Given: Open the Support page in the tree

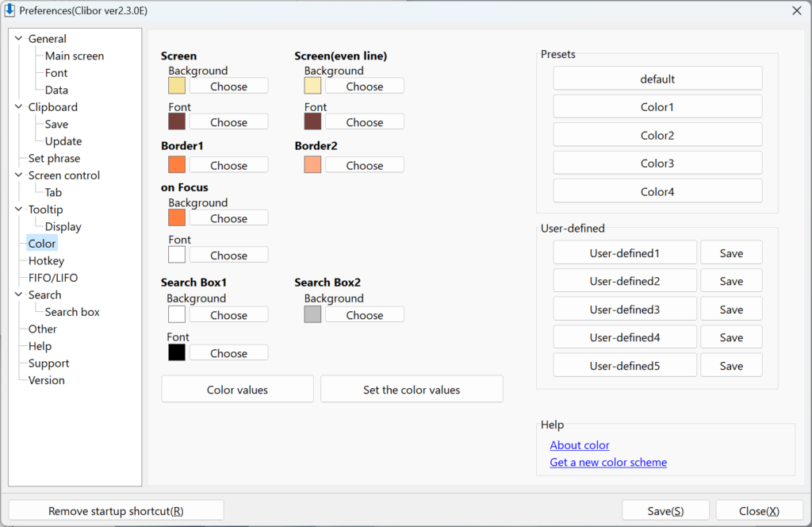Looking at the screenshot, I should pos(48,364).
